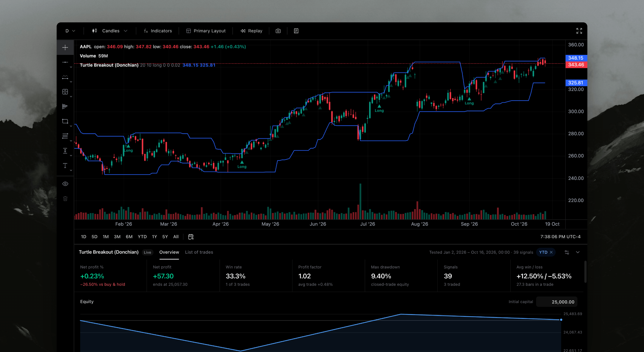Open strategy settings sliders icon
This screenshot has width=644, height=352.
[x=567, y=252]
